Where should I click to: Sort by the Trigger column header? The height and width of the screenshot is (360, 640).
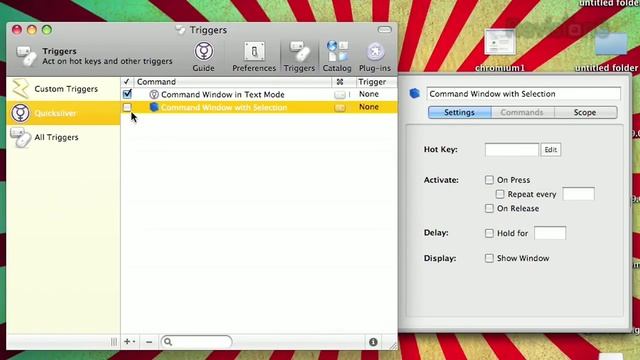[x=376, y=82]
